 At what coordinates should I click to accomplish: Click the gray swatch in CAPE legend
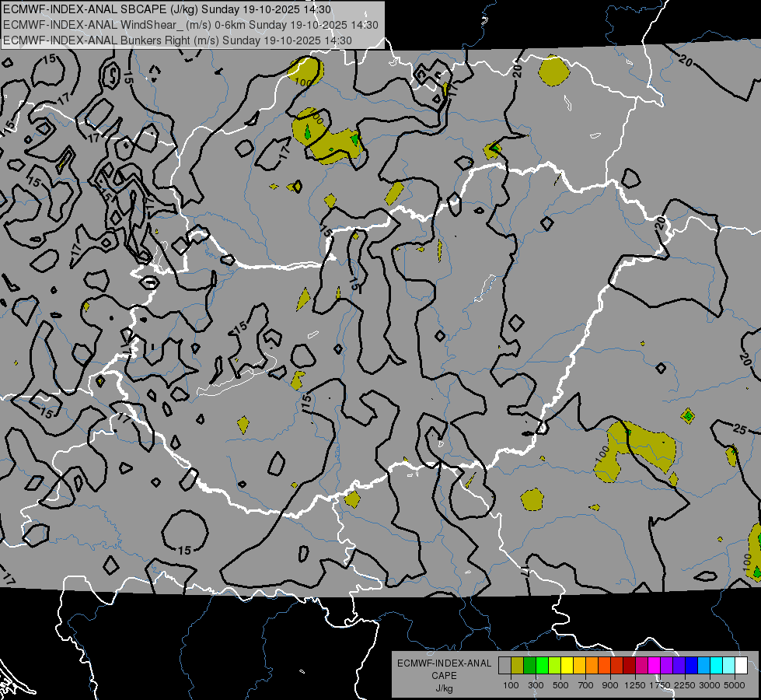click(504, 666)
